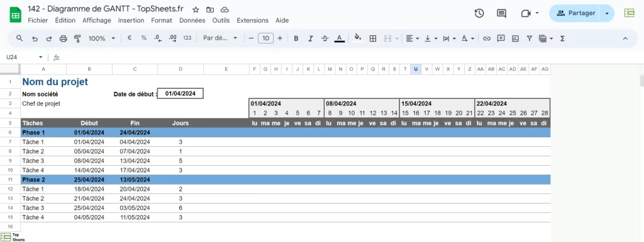Open the fill color picker

click(x=358, y=38)
